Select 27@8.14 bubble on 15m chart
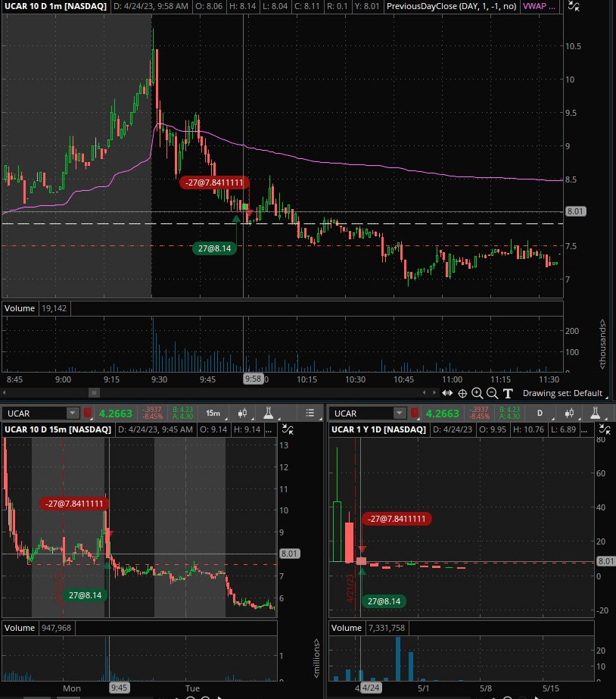This screenshot has height=699, width=616. click(x=85, y=595)
